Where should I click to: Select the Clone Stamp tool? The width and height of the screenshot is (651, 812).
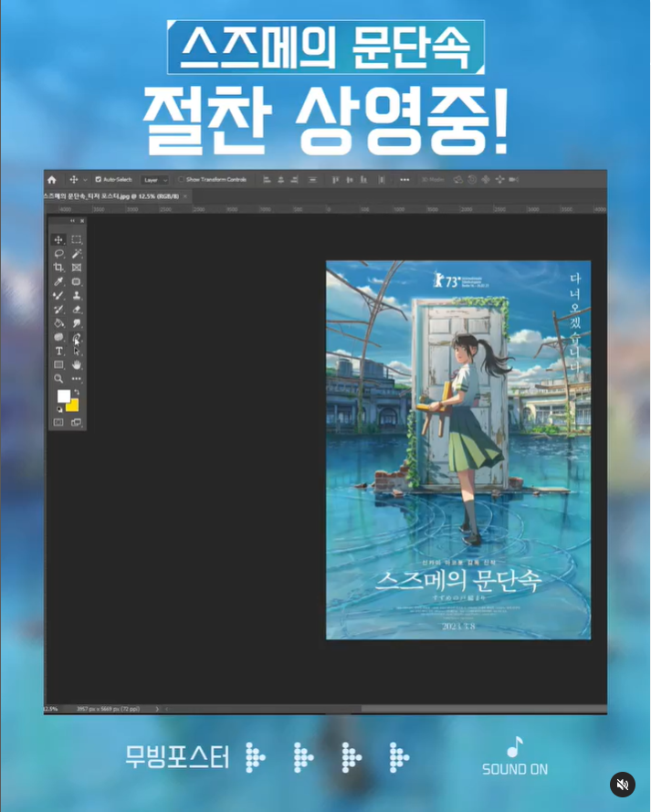click(x=77, y=295)
